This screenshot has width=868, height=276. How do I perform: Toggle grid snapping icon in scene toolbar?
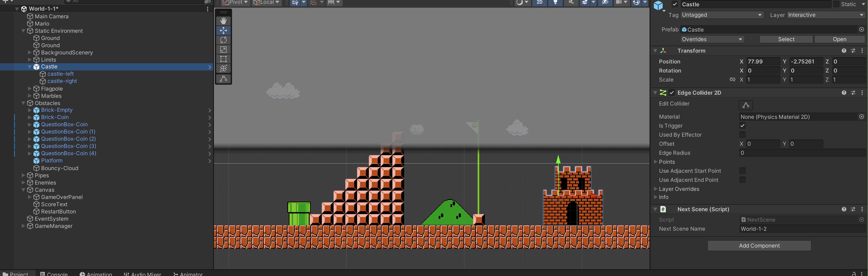(x=295, y=2)
